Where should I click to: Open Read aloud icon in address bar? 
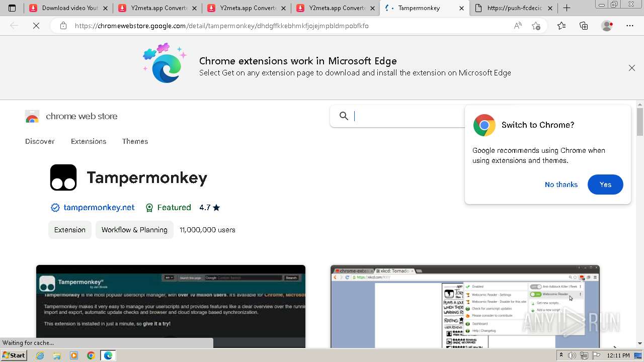pyautogui.click(x=518, y=26)
